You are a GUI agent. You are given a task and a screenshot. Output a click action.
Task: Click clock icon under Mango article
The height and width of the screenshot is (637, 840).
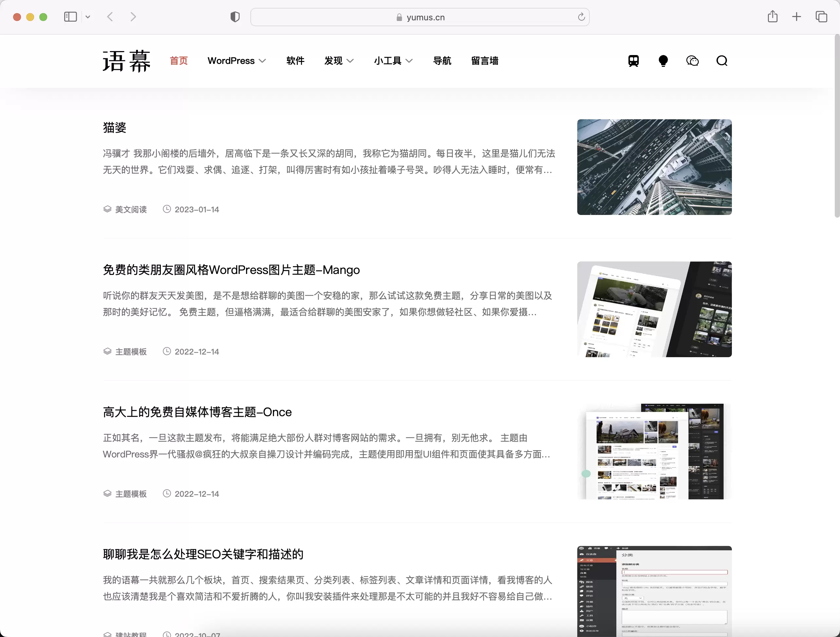[167, 351]
